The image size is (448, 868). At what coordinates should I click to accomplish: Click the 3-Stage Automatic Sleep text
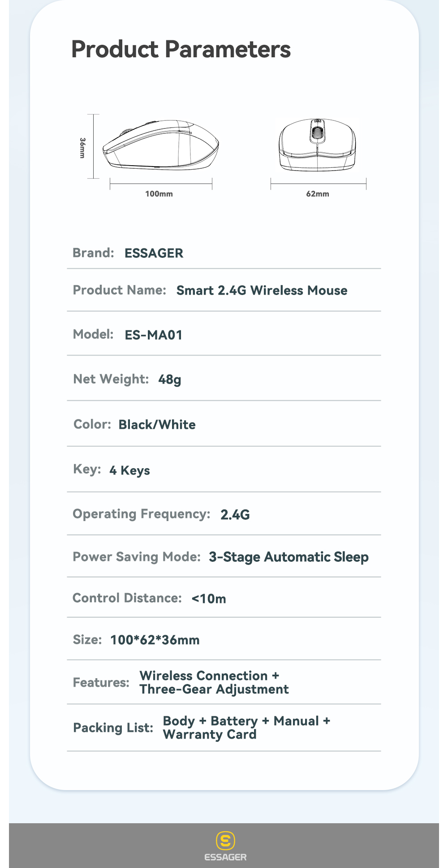[x=289, y=557]
